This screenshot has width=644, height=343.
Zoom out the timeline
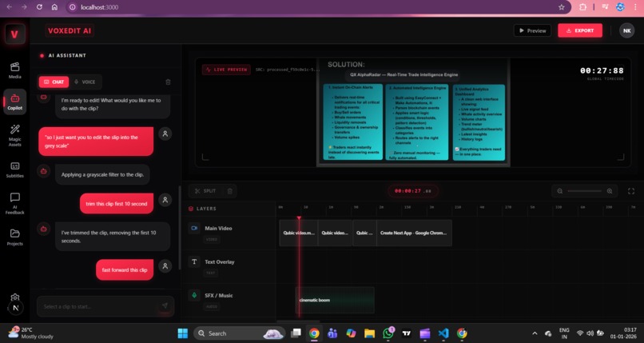[560, 191]
